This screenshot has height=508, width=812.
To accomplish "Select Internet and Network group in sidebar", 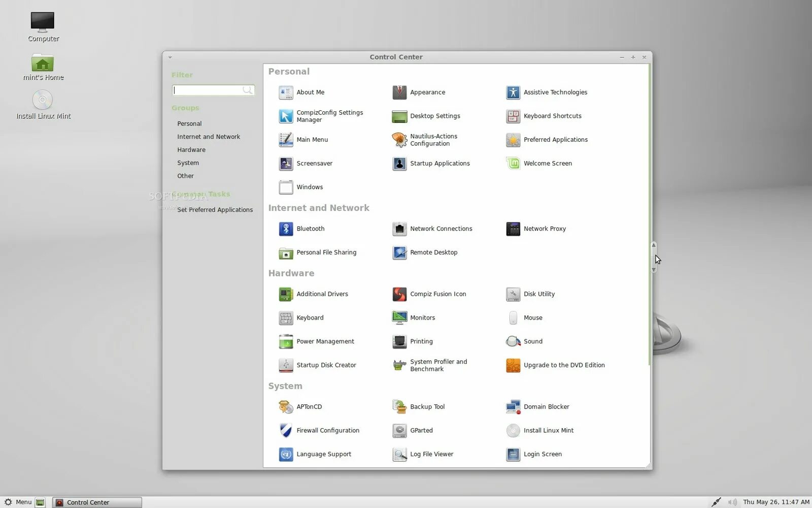I will coord(209,137).
